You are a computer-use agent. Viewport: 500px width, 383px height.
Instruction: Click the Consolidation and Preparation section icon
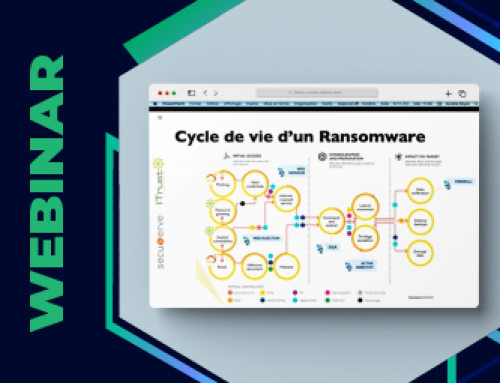pos(322,157)
